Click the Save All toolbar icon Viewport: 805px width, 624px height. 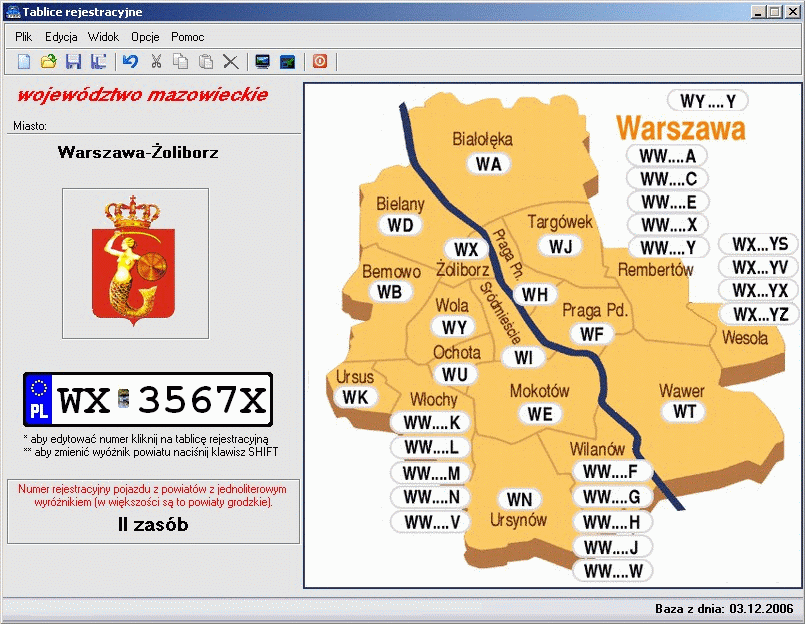coord(98,62)
